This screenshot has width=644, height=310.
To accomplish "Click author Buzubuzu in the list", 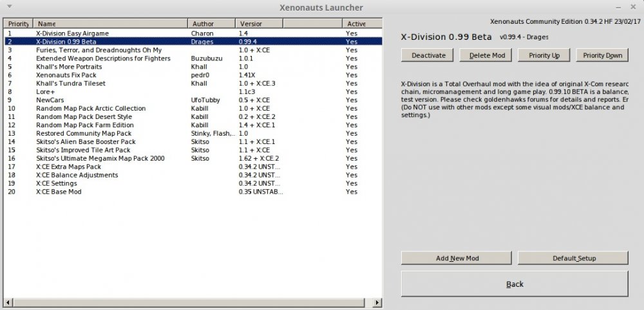I will tap(207, 59).
